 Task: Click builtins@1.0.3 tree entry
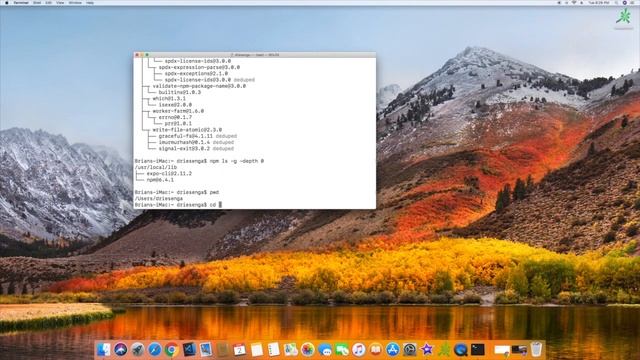(180, 92)
